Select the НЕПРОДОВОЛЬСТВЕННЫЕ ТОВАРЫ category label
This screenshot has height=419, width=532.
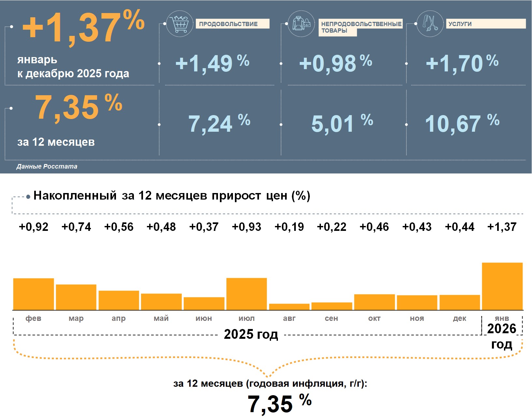coord(361,27)
